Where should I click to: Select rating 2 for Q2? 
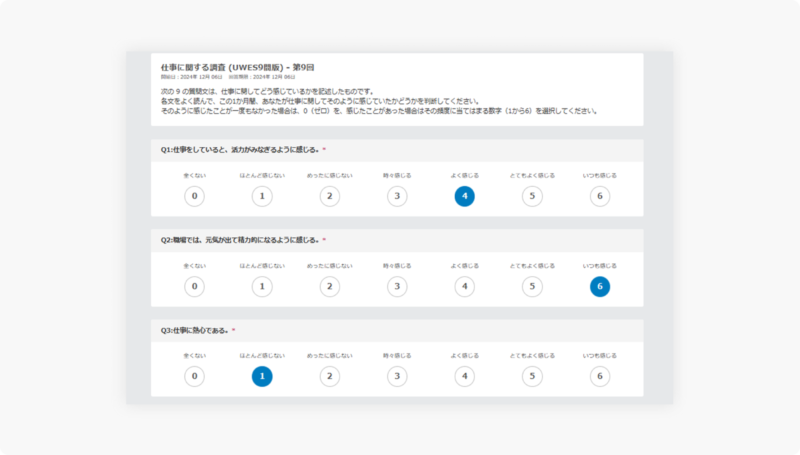click(x=330, y=286)
